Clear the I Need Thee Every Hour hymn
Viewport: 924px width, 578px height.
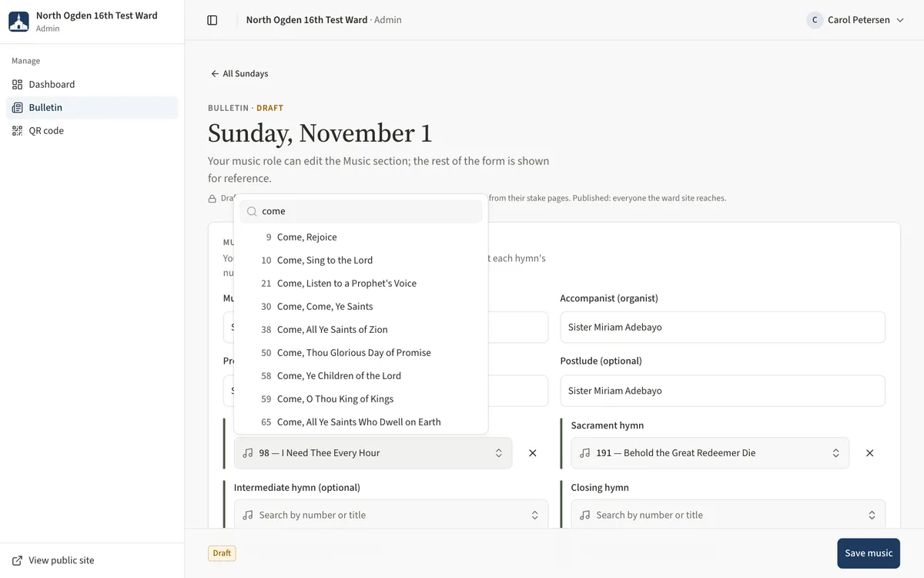[533, 453]
